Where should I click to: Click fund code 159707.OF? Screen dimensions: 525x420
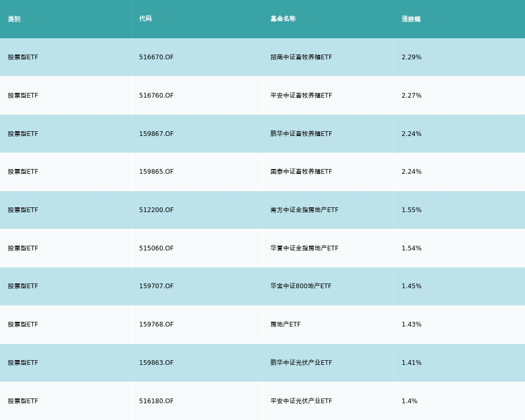coord(156,286)
